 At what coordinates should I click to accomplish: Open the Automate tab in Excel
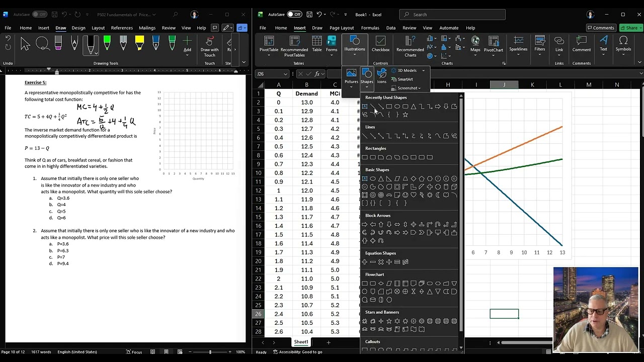pos(449,28)
